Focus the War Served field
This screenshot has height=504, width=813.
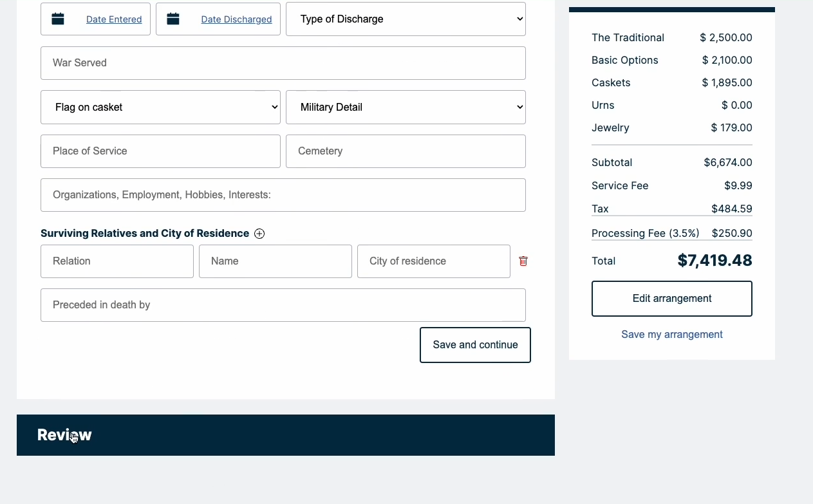coord(283,62)
